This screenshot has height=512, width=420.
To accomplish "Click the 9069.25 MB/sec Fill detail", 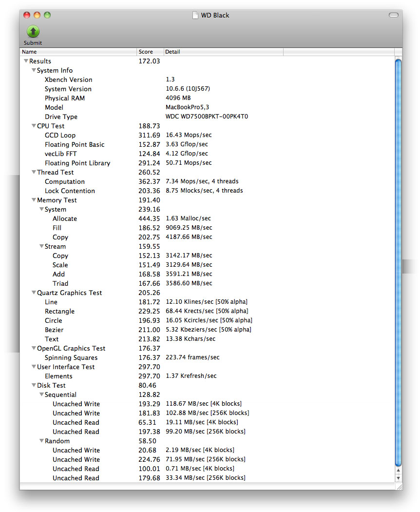I will coord(189,228).
